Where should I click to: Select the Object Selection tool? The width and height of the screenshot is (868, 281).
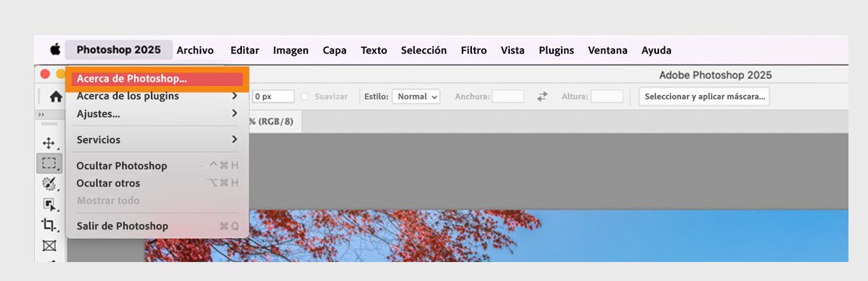point(49,205)
